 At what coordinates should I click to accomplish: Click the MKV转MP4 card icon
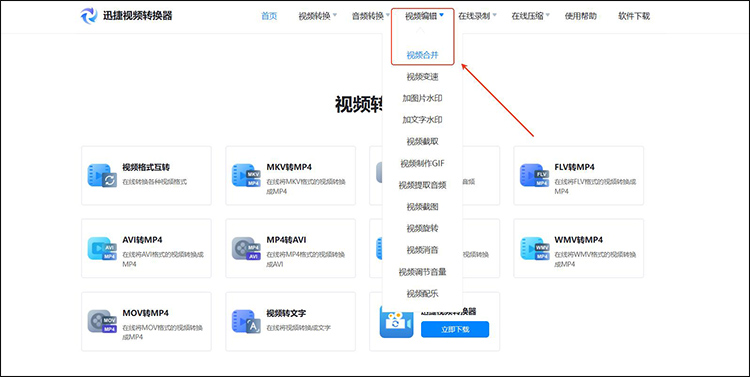246,175
